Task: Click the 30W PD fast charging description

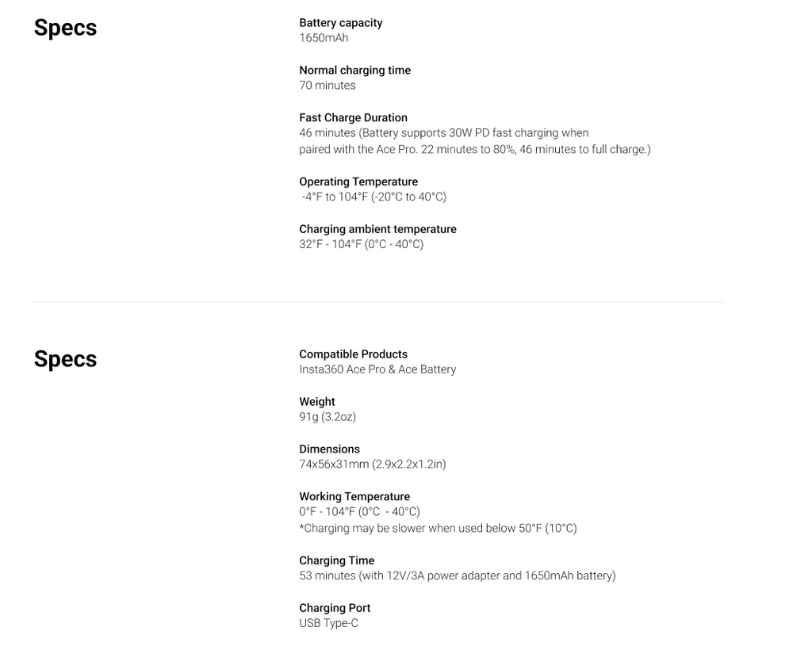Action: [475, 141]
